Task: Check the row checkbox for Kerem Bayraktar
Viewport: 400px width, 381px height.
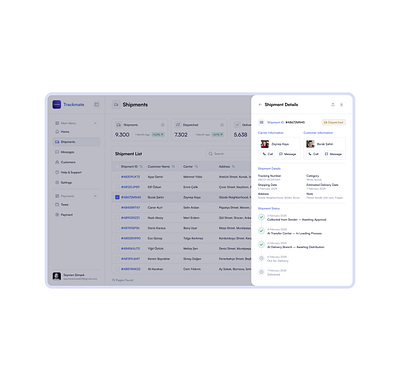Action: tap(117, 259)
